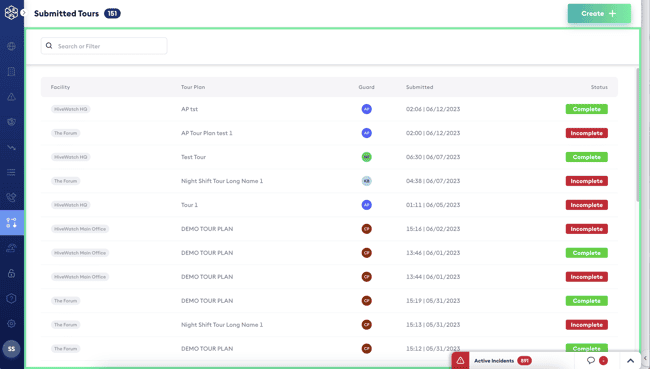Screen dimensions: 650x369
Task: Expand the sidebar with the arrow toggle
Action: point(24,13)
